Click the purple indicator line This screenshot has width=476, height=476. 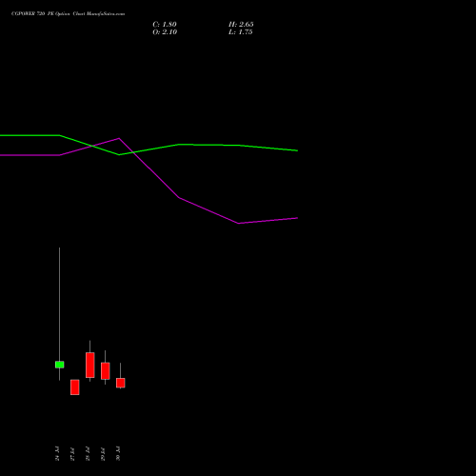(179, 197)
